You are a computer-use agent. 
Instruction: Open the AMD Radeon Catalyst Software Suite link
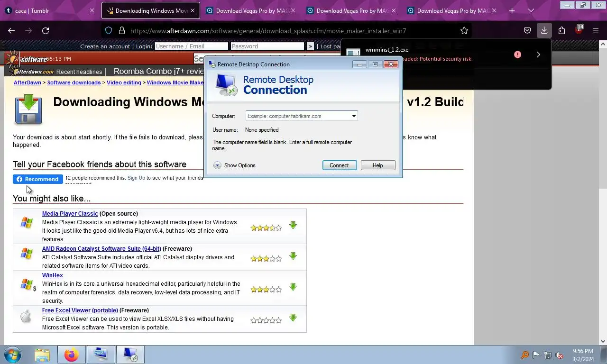[x=101, y=249]
